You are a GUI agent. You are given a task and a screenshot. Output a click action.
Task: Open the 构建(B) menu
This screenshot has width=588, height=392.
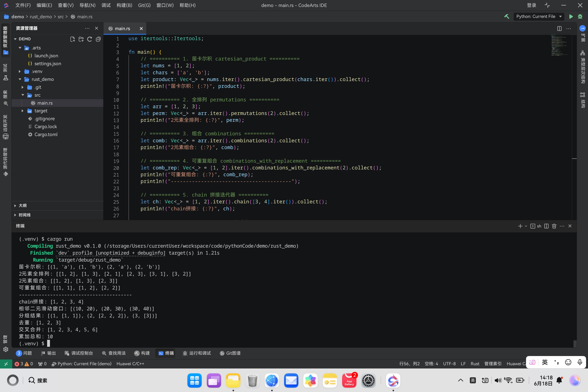[124, 5]
